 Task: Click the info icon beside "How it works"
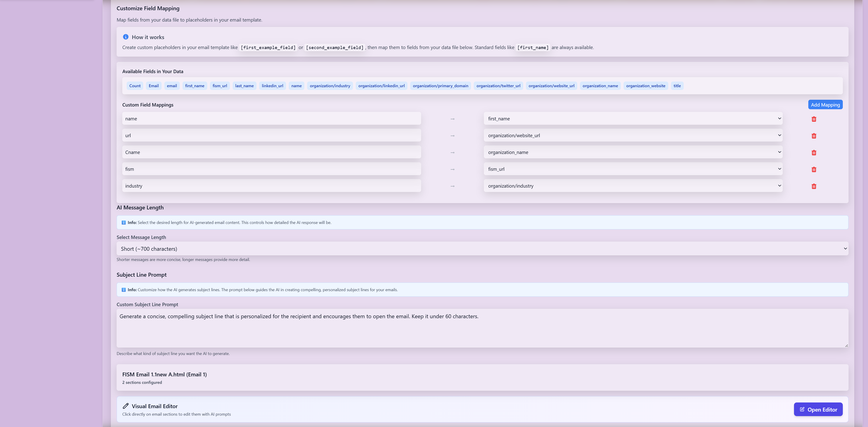coord(126,37)
